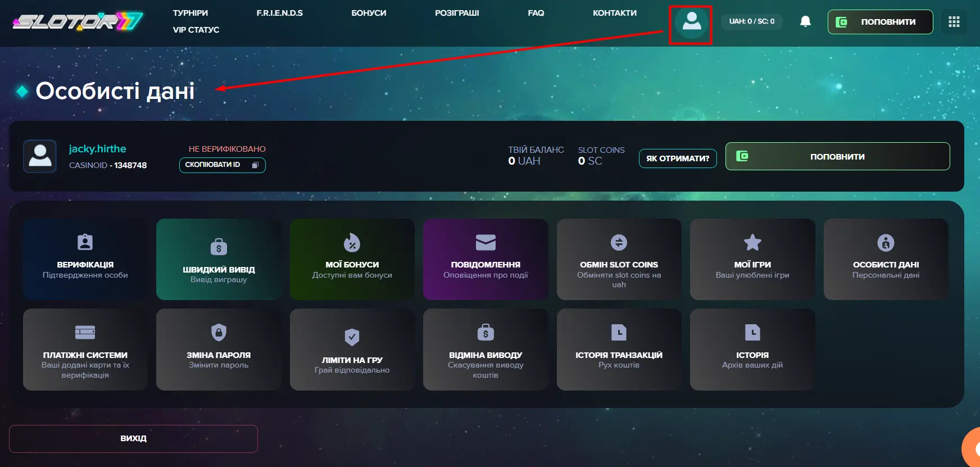
Task: Open the orange chat widget at the corner
Action: 972,448
